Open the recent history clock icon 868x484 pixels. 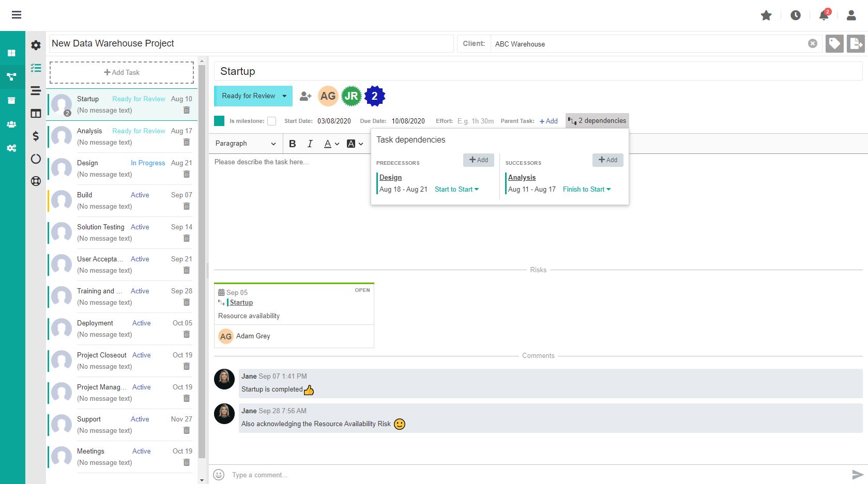click(795, 15)
